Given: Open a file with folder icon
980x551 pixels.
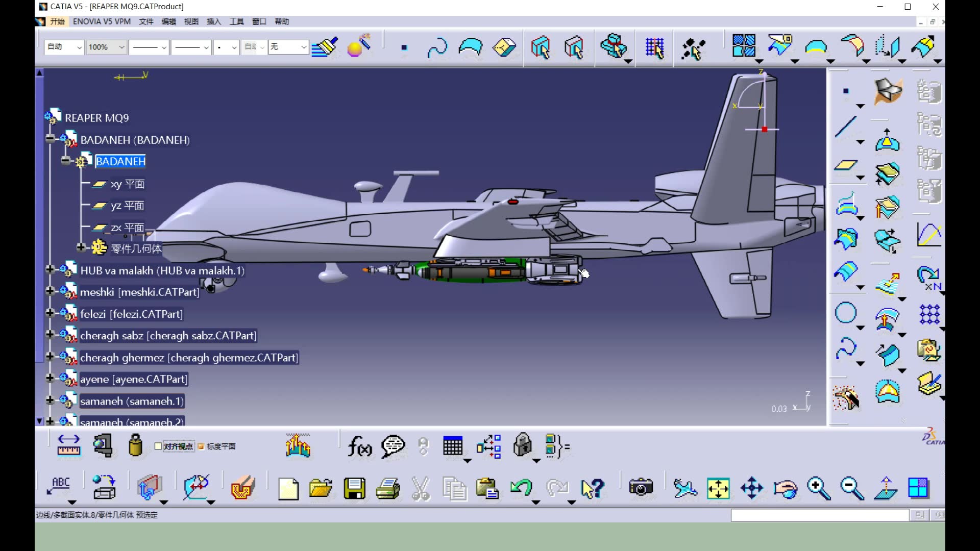Looking at the screenshot, I should (x=321, y=488).
